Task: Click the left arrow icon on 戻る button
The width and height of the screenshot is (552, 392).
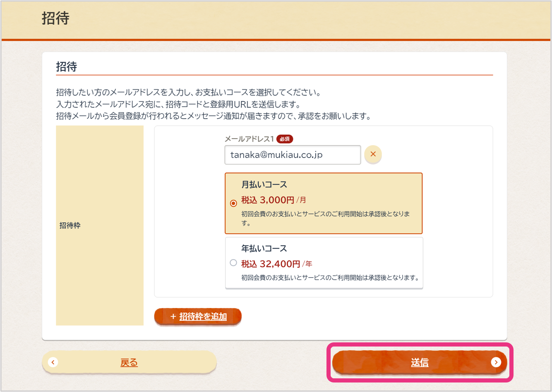Action: point(53,362)
